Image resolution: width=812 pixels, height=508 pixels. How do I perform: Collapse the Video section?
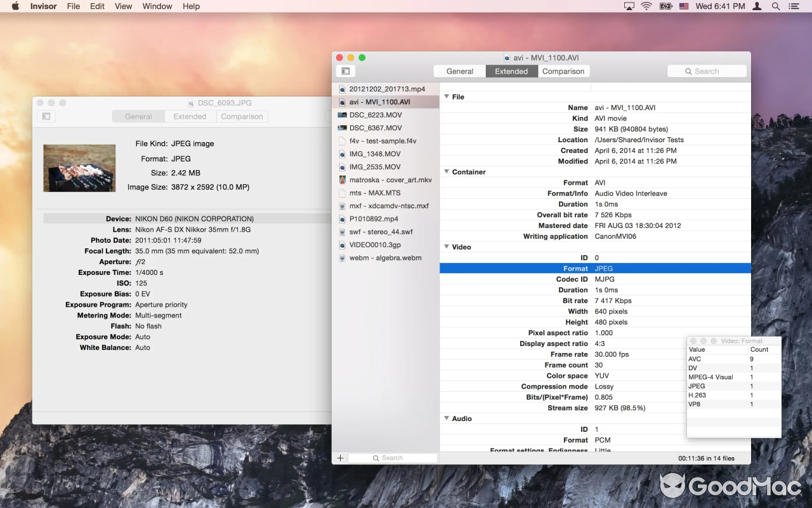[x=447, y=246]
